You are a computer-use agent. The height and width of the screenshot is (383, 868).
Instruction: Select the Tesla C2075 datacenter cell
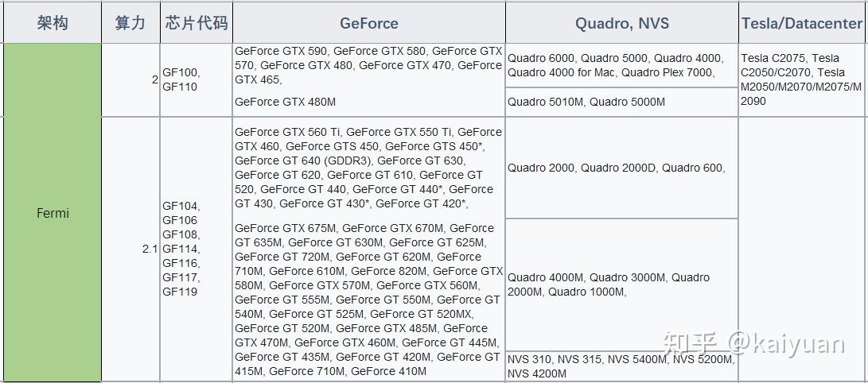800,79
